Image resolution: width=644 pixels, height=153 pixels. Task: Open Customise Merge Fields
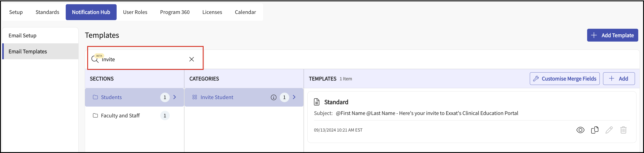564,79
